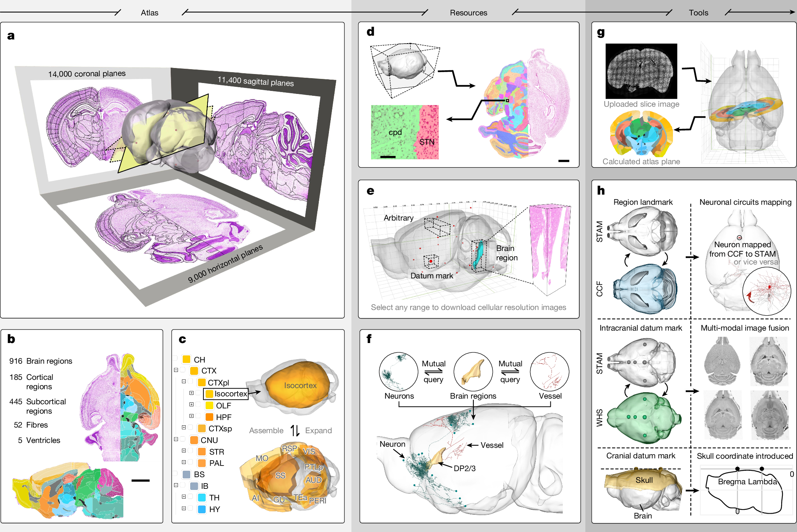
Task: Select the Resources header section
Action: (x=468, y=13)
